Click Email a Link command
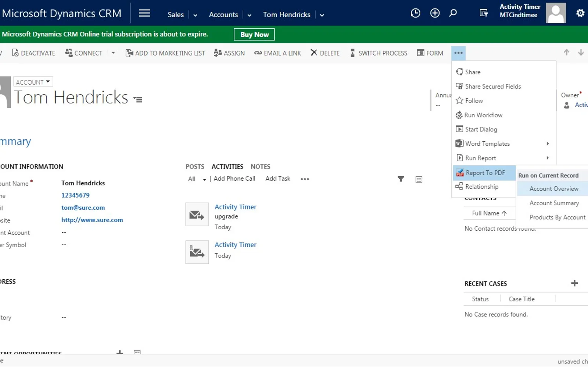This screenshot has height=368, width=588. (277, 53)
